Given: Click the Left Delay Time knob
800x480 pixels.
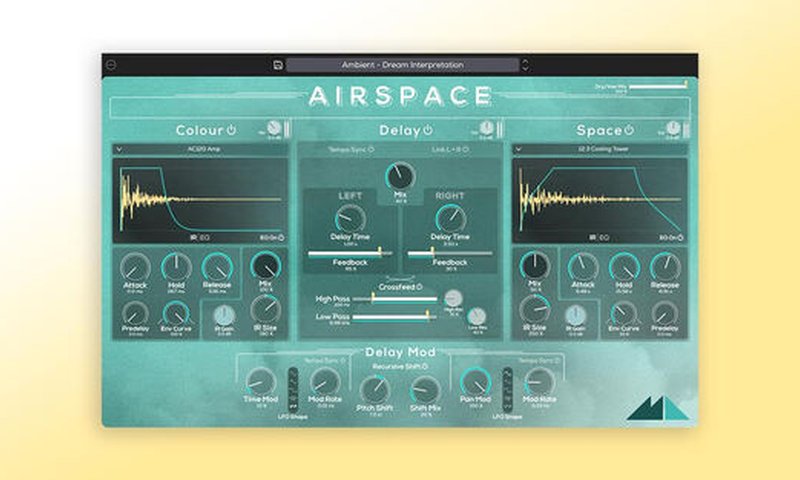Looking at the screenshot, I should coord(350,218).
